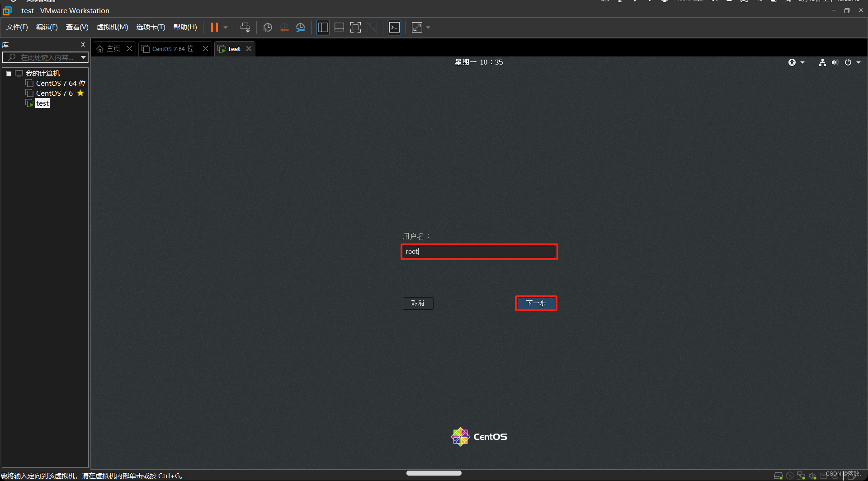Viewport: 868px width, 481px height.
Task: Expand the system menu arrow beside the power icon
Action: coord(859,62)
